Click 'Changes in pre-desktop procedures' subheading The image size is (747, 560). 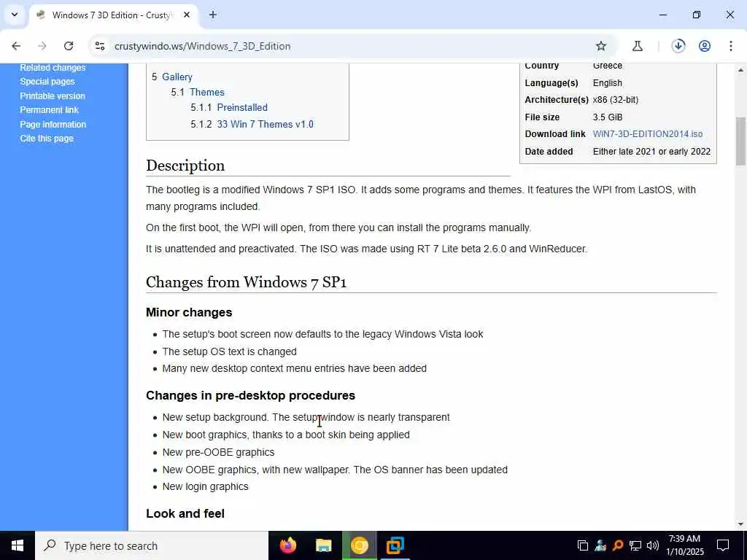pyautogui.click(x=251, y=396)
